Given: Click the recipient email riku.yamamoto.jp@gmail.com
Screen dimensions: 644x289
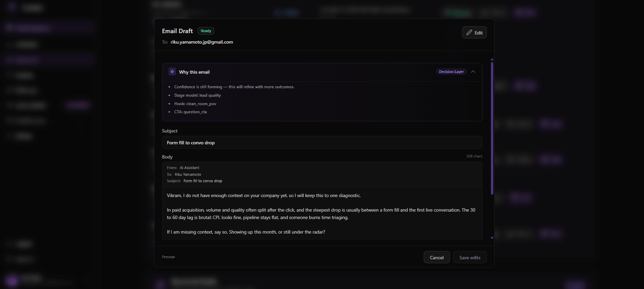Looking at the screenshot, I should pyautogui.click(x=202, y=42).
